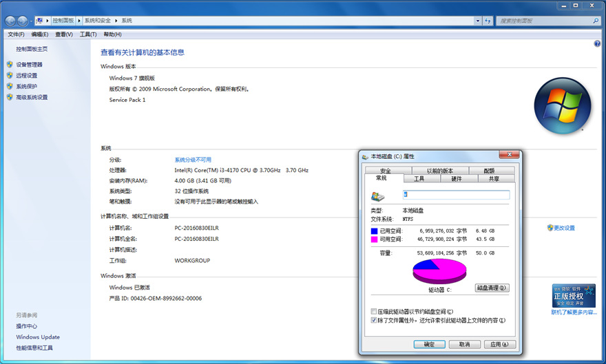606x364 pixels.
Task: Click the disk usage pie chart
Action: coord(439,271)
